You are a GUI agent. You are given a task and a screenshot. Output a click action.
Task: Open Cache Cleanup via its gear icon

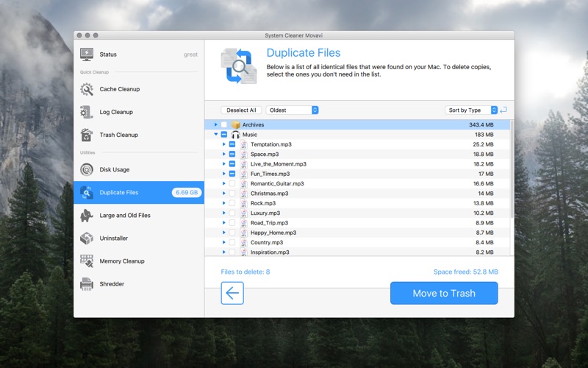point(87,89)
